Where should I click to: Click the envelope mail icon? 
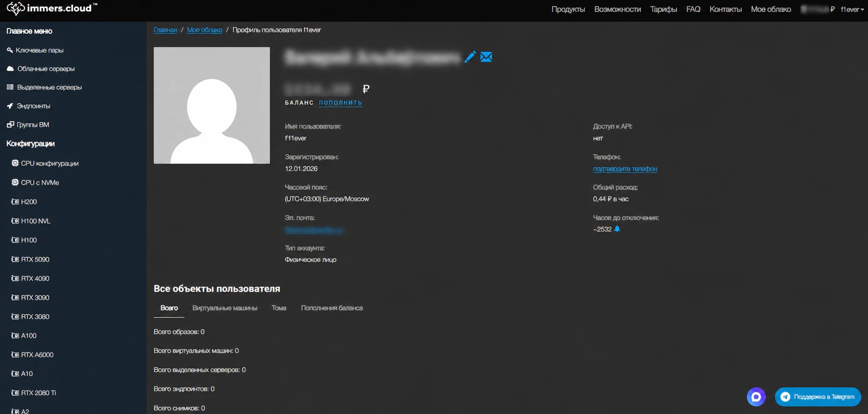click(x=486, y=57)
